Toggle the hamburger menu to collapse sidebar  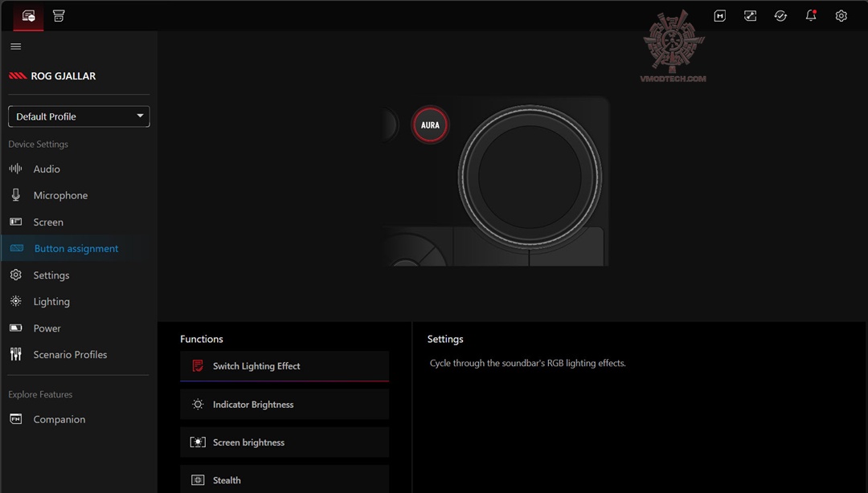pos(16,47)
